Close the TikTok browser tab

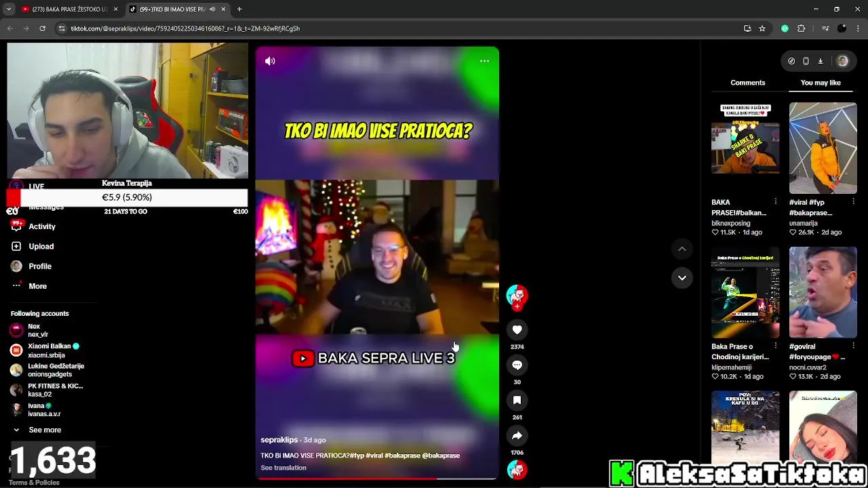coord(223,9)
